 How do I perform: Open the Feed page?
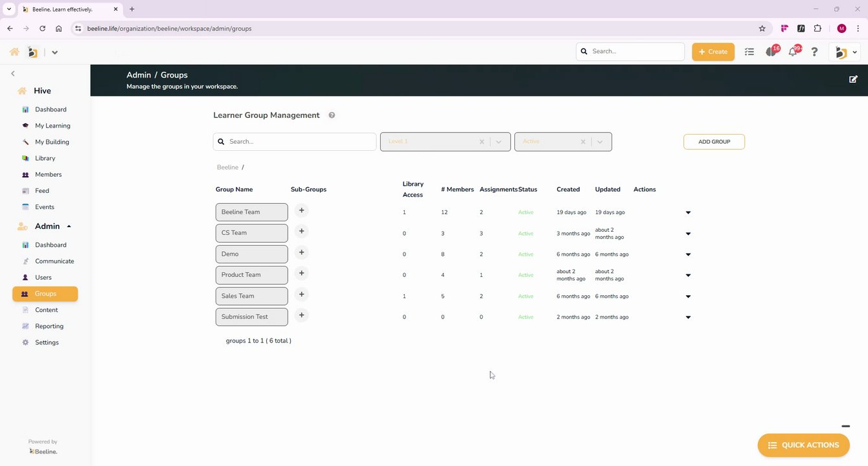(x=42, y=191)
